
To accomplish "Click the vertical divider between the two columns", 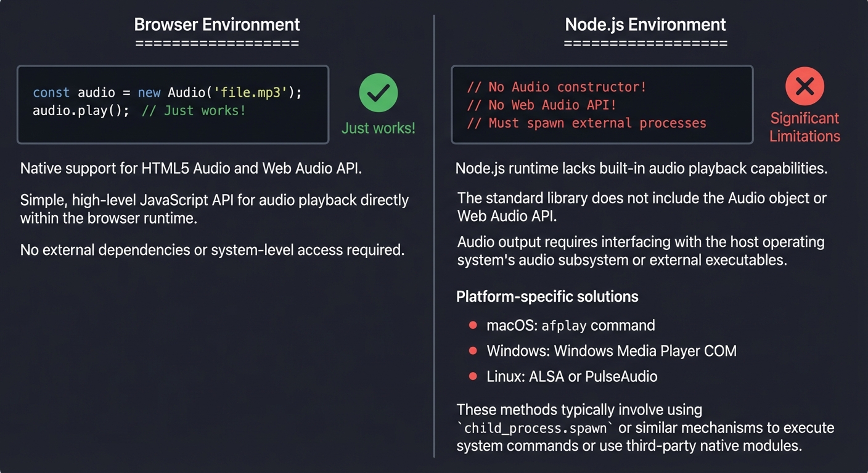I will (x=434, y=236).
